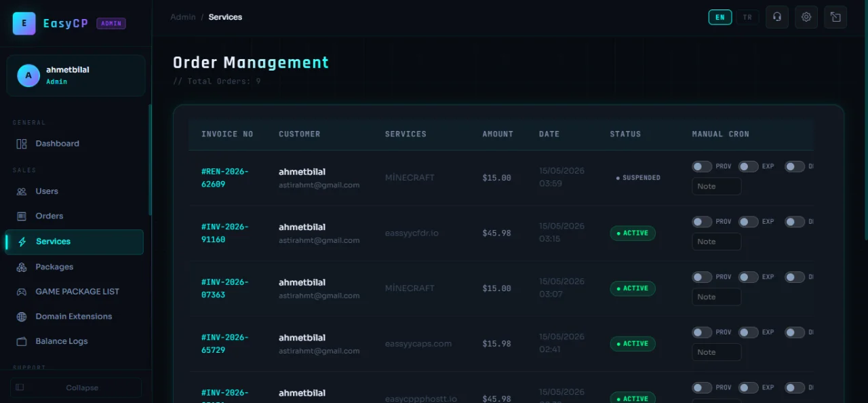Click the AMOUNT column header
This screenshot has height=403, width=868.
(498, 134)
